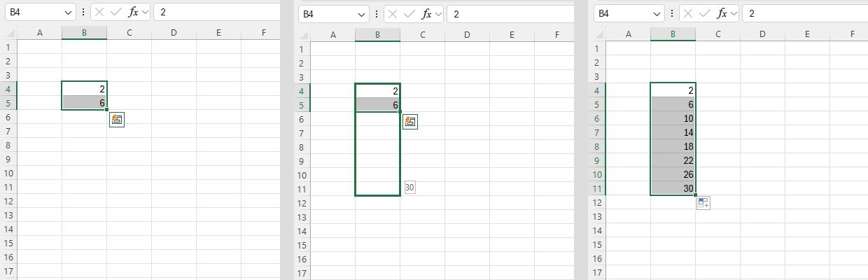Screen dimensions: 868x280
Task: Click Quick Analysis icon in the middle spreadsheet
Action: point(410,122)
